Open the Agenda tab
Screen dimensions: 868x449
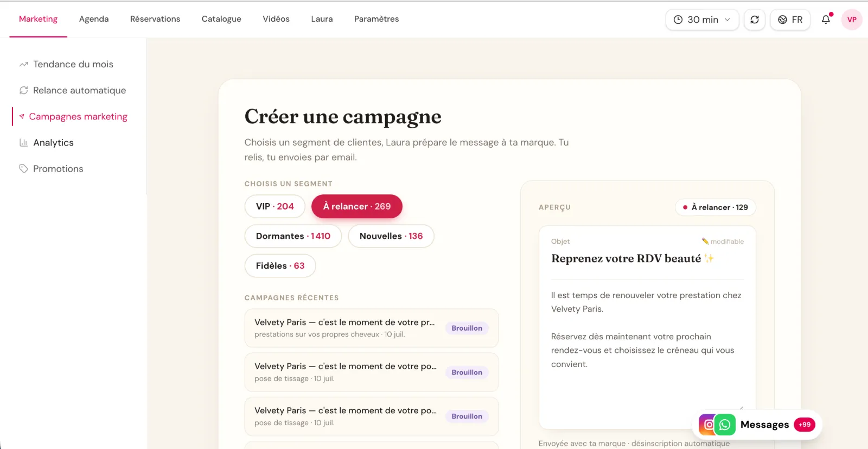pyautogui.click(x=94, y=19)
